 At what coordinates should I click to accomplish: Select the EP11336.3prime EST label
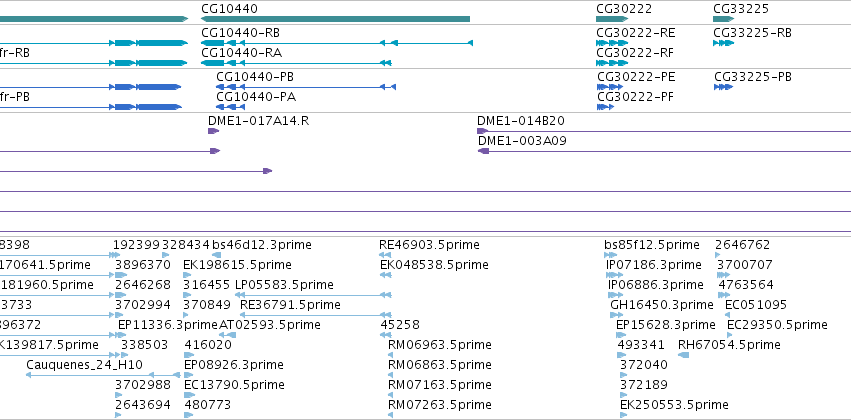tap(168, 326)
